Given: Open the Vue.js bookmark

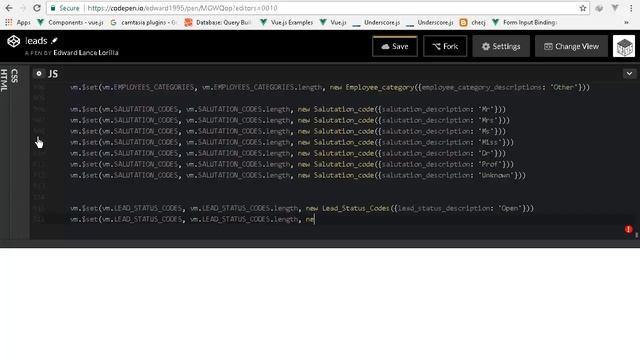Looking at the screenshot, I should coord(333,22).
